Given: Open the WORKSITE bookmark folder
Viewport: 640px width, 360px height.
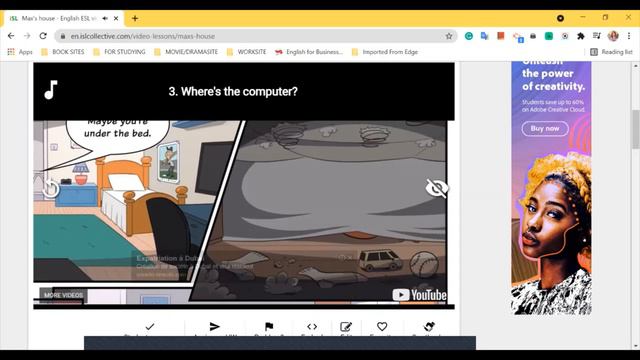Looking at the screenshot, I should point(246,52).
